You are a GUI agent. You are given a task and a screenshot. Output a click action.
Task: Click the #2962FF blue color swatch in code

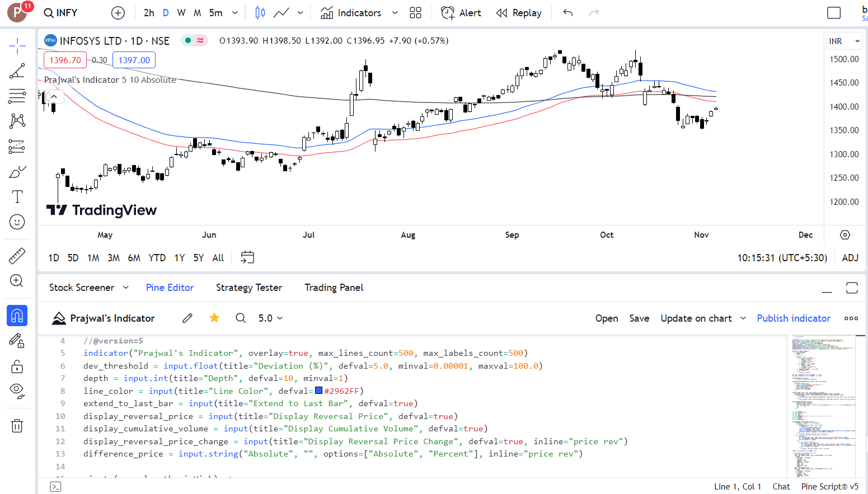[319, 391]
